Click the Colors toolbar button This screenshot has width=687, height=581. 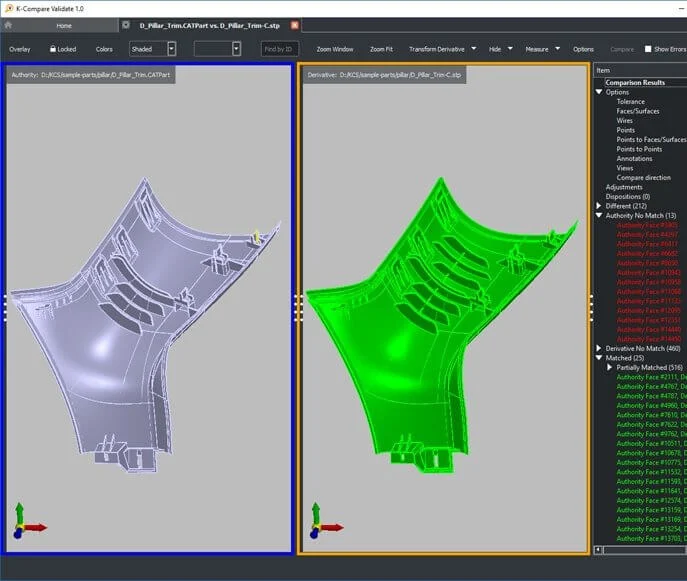tap(104, 48)
